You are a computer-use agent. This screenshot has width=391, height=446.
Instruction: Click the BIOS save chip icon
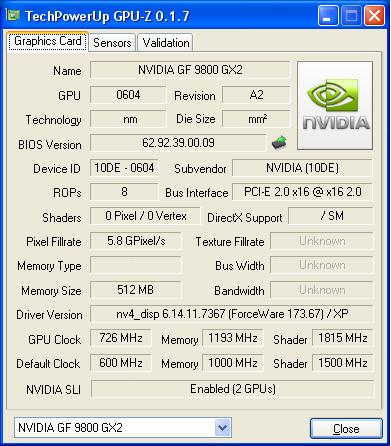(279, 142)
